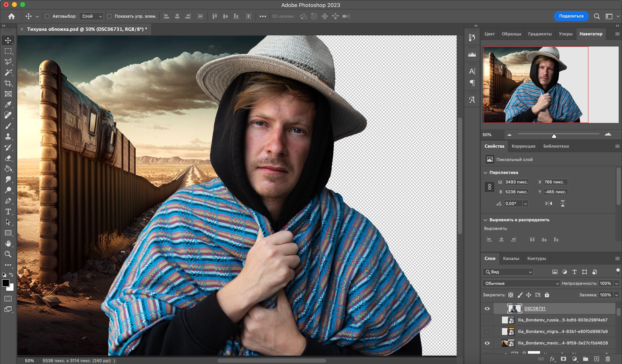
Task: Select the Polygonal Lasso tool
Action: coord(8,62)
